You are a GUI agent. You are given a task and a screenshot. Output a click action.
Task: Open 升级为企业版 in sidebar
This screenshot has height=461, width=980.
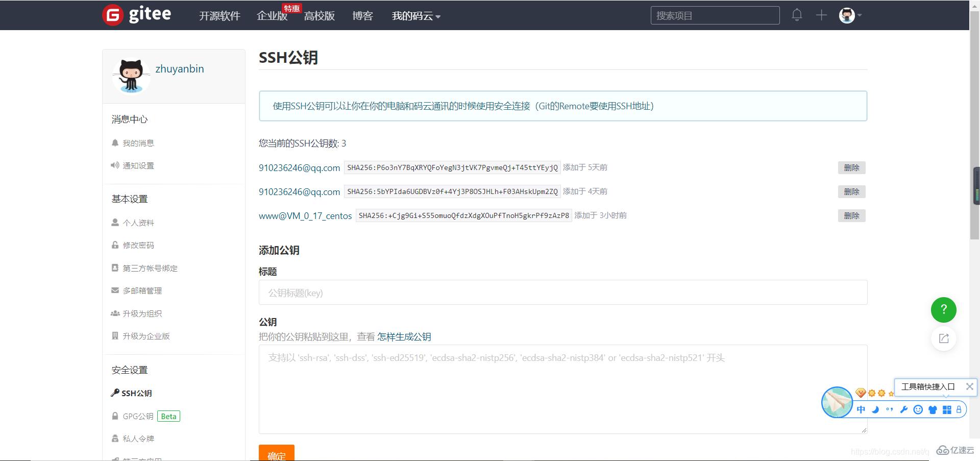tap(140, 336)
